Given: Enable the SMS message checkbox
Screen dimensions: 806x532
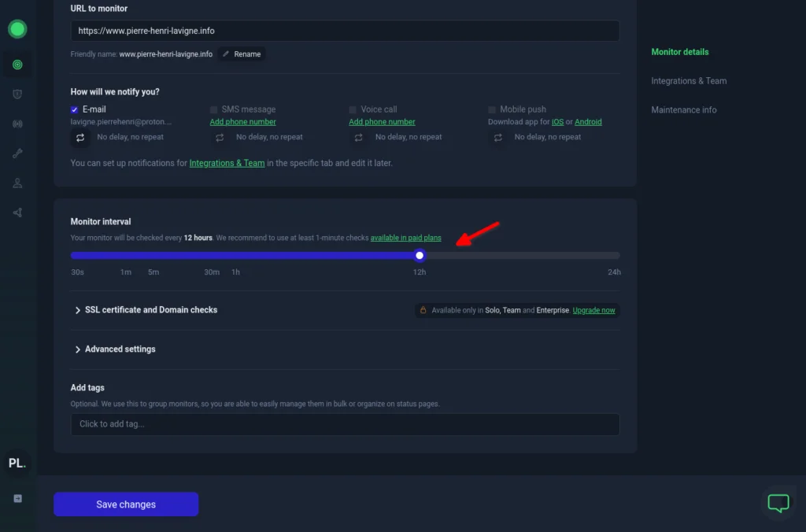Looking at the screenshot, I should pos(214,110).
